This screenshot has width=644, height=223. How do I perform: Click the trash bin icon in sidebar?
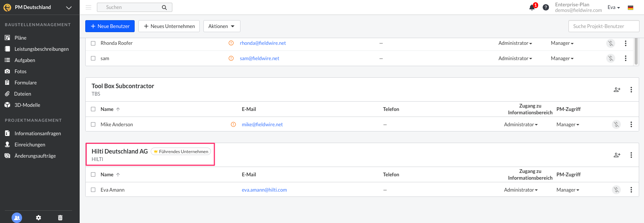[60, 217]
